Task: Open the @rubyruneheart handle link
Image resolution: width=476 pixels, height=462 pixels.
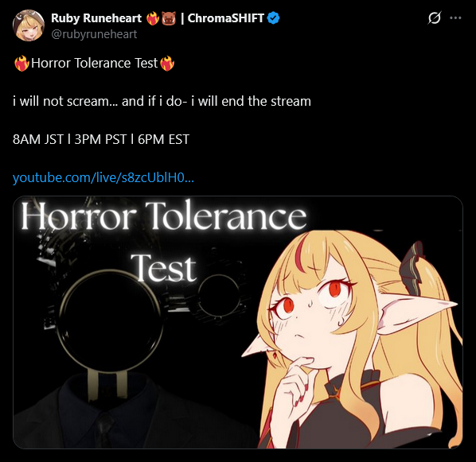Action: [94, 34]
